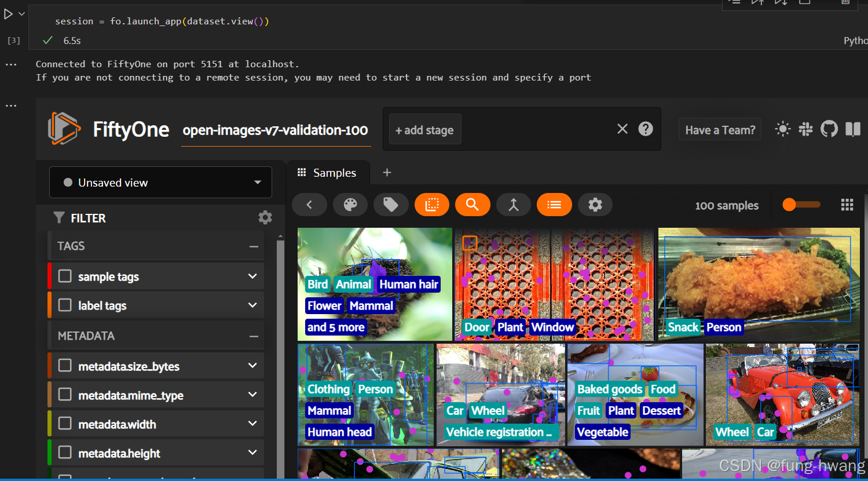Image resolution: width=868 pixels, height=481 pixels.
Task: Click the Samples grid tab icon
Action: [302, 172]
